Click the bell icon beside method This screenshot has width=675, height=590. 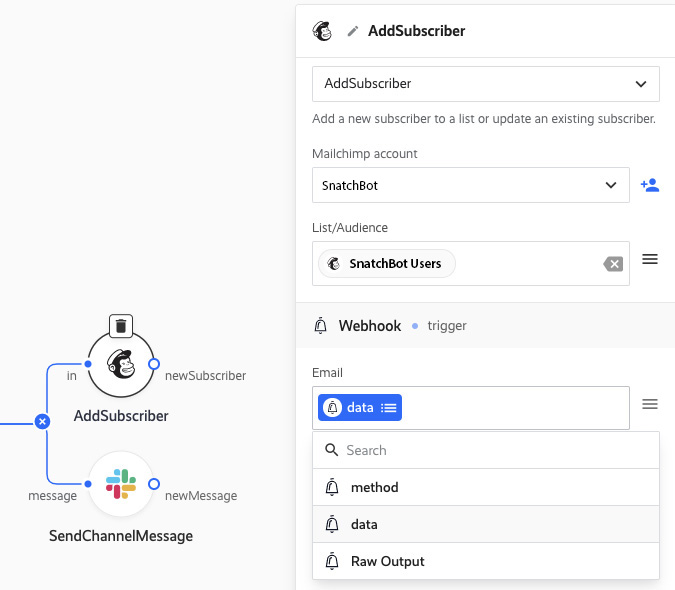coord(332,487)
